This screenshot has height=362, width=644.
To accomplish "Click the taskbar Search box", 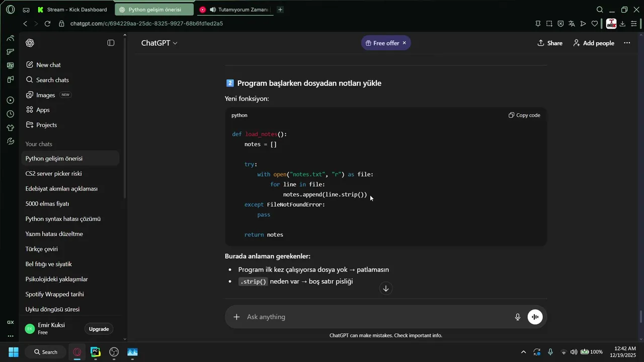I will pos(45,352).
